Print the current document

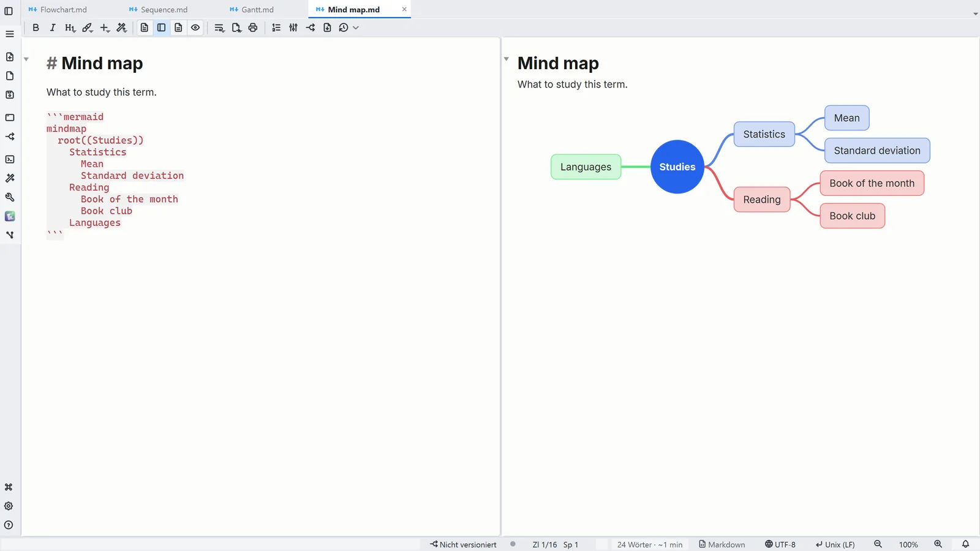253,28
